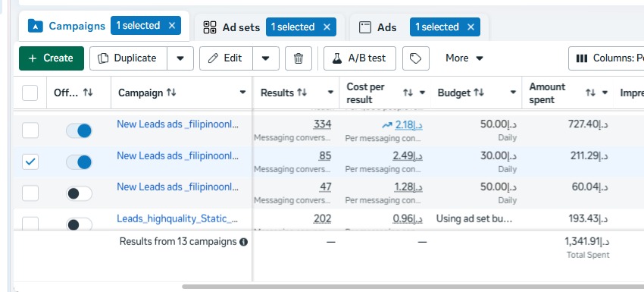Turn off campaign with 85 results
Screen dimensions: 644x292
(x=79, y=162)
